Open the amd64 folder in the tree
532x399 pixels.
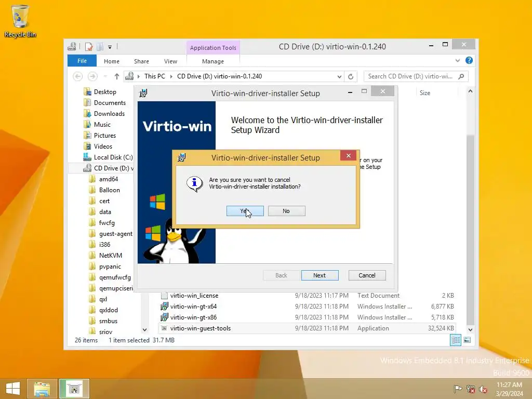109,179
